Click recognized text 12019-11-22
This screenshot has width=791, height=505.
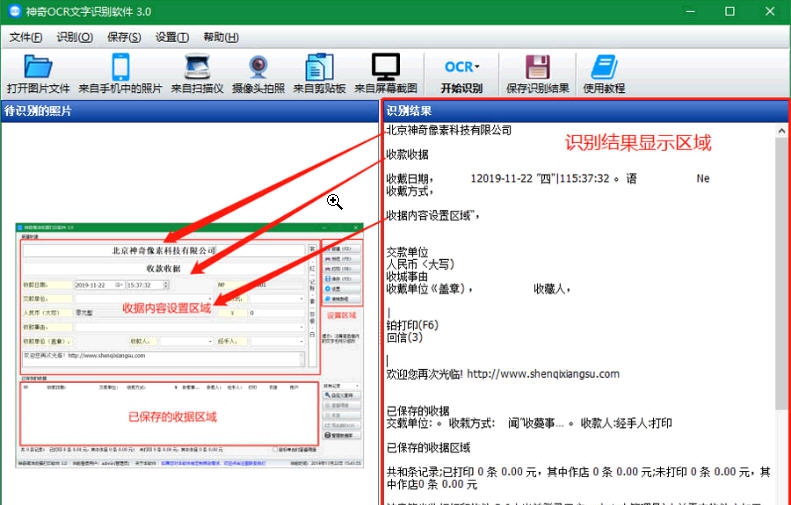coord(501,179)
